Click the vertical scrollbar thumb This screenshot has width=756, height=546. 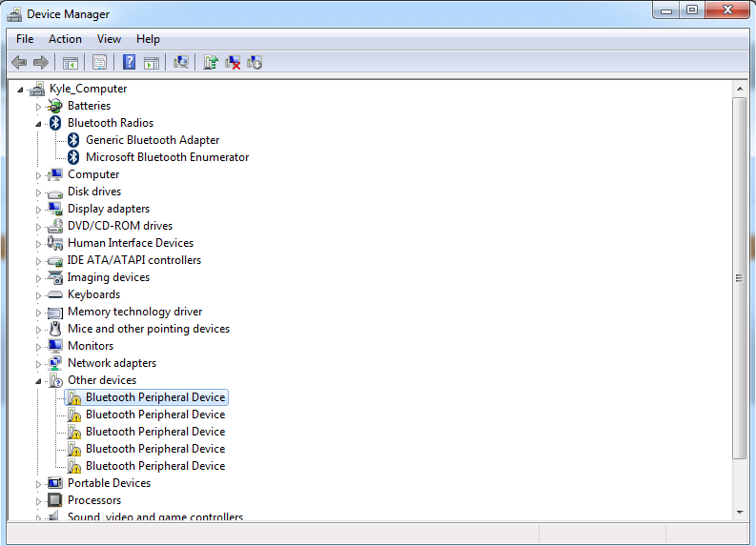click(740, 278)
